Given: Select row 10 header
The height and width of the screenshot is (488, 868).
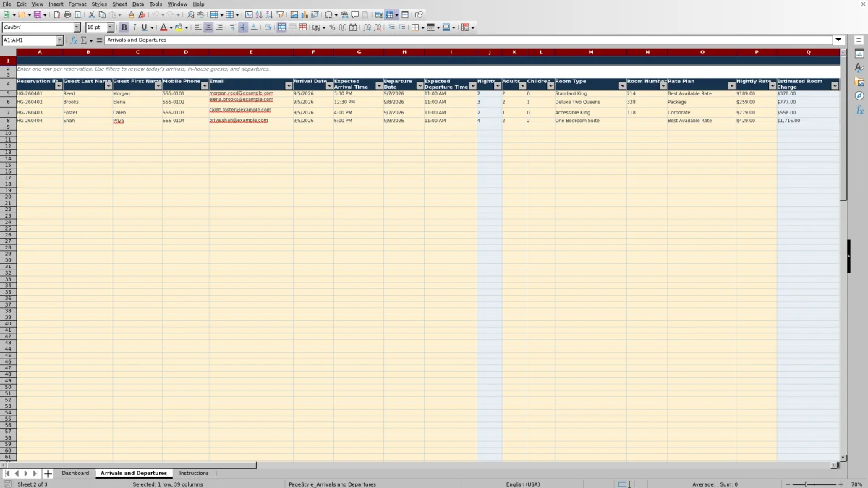Looking at the screenshot, I should pyautogui.click(x=8, y=133).
